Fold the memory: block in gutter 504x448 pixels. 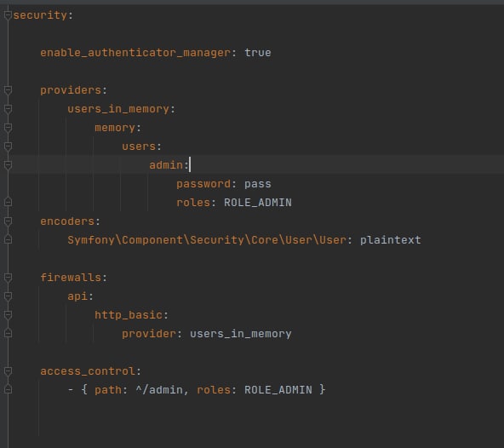[8, 128]
